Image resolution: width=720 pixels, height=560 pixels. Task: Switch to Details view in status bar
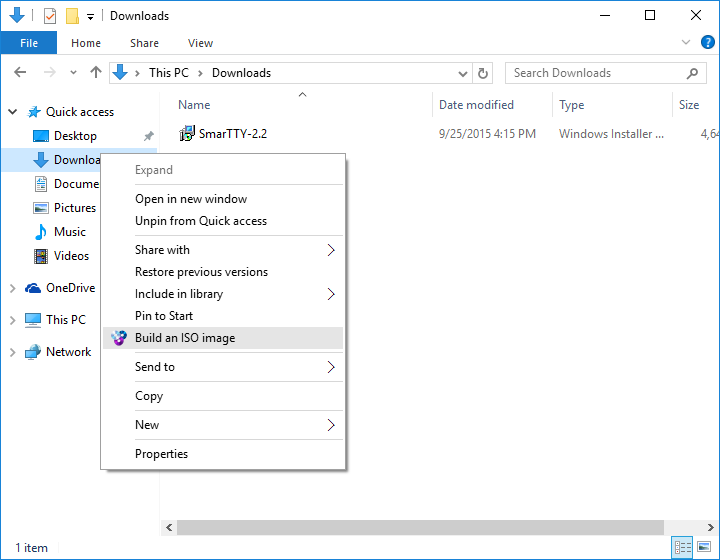[682, 547]
